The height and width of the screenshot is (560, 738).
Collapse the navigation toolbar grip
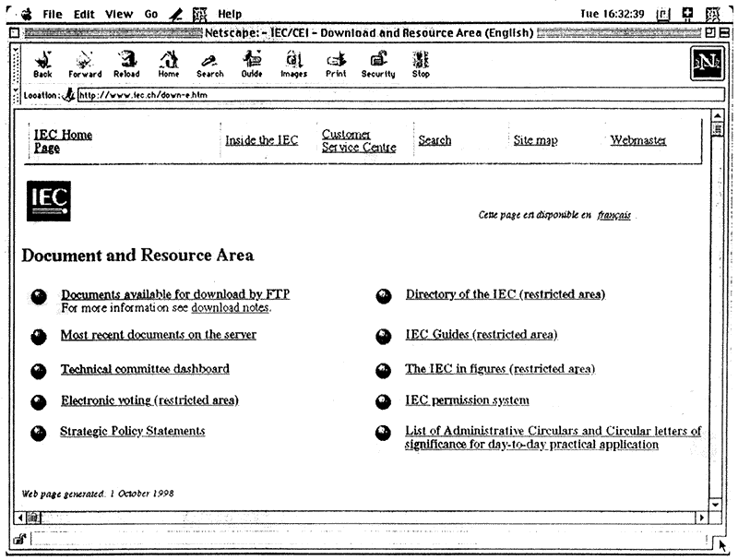pos(16,65)
